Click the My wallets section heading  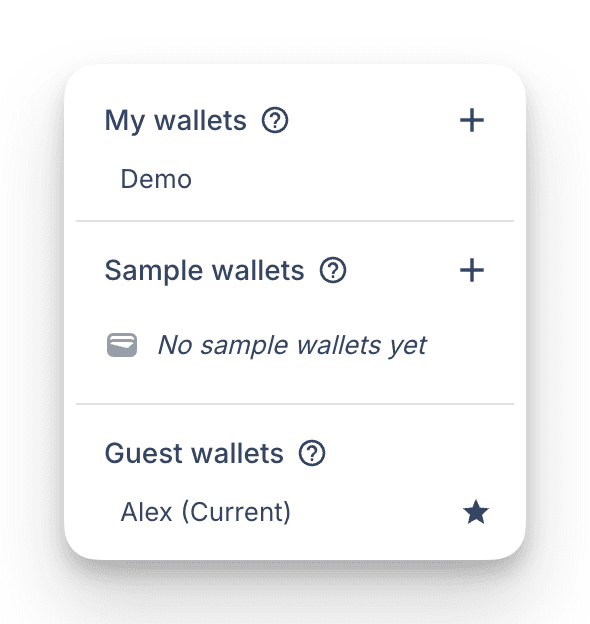(175, 121)
